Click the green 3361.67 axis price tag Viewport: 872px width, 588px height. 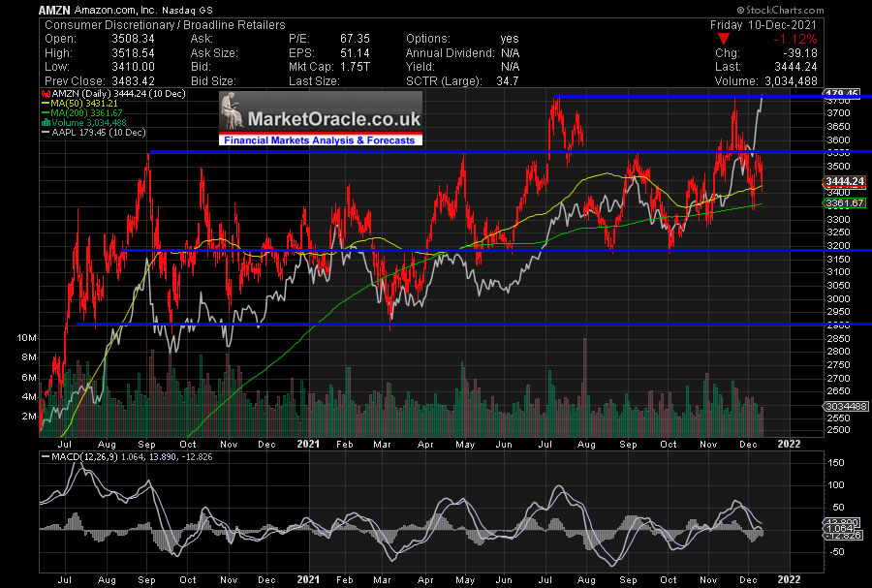(843, 203)
